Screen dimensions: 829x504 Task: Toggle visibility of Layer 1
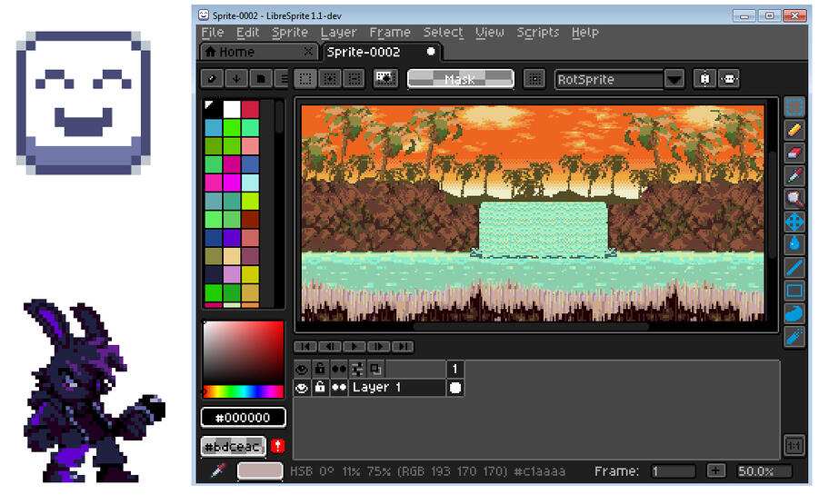coord(302,388)
